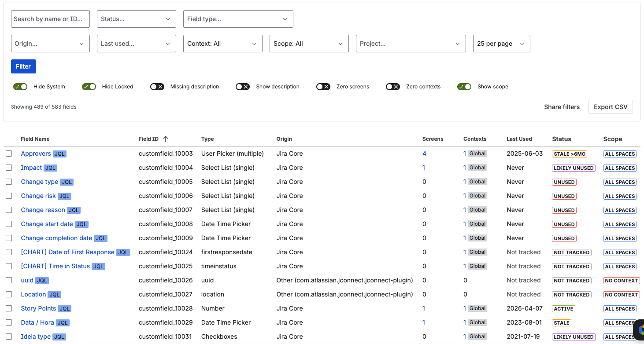Click the screens count 4 for Approvers

[424, 154]
